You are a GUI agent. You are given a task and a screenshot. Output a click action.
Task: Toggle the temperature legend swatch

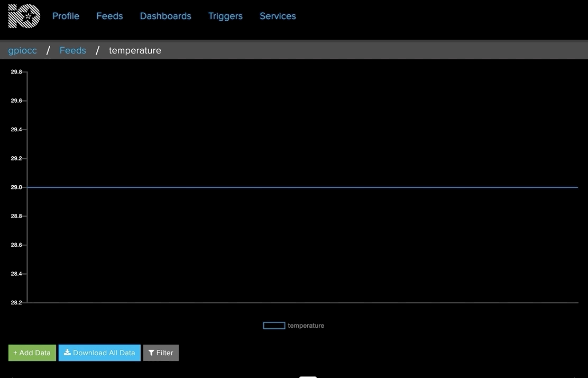click(274, 326)
